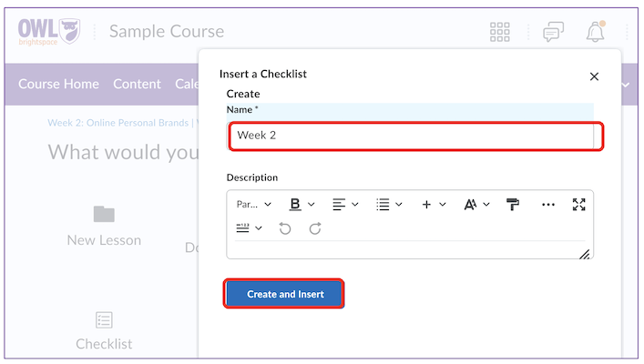Click the Name field containing Week 2
Image resolution: width=644 pixels, height=364 pixels.
coord(414,136)
